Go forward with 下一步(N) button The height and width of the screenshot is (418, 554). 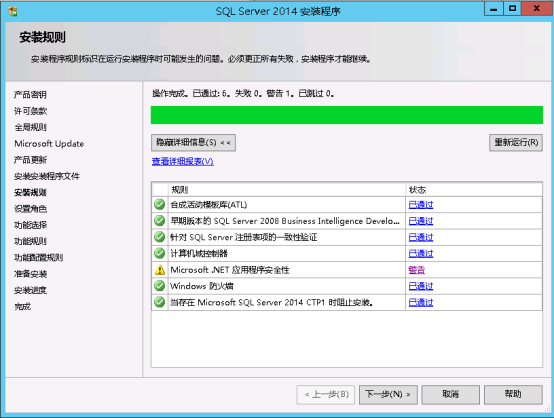(x=388, y=394)
